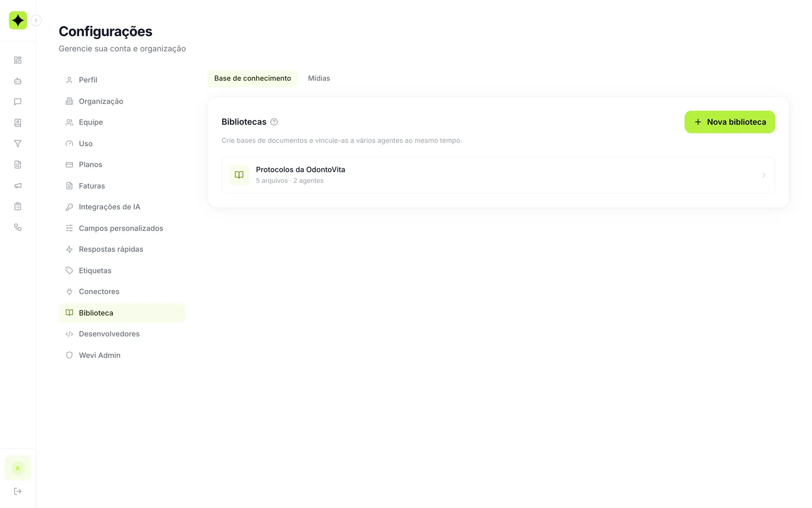
Task: Select the Base de conhecimento tab
Action: [x=253, y=78]
